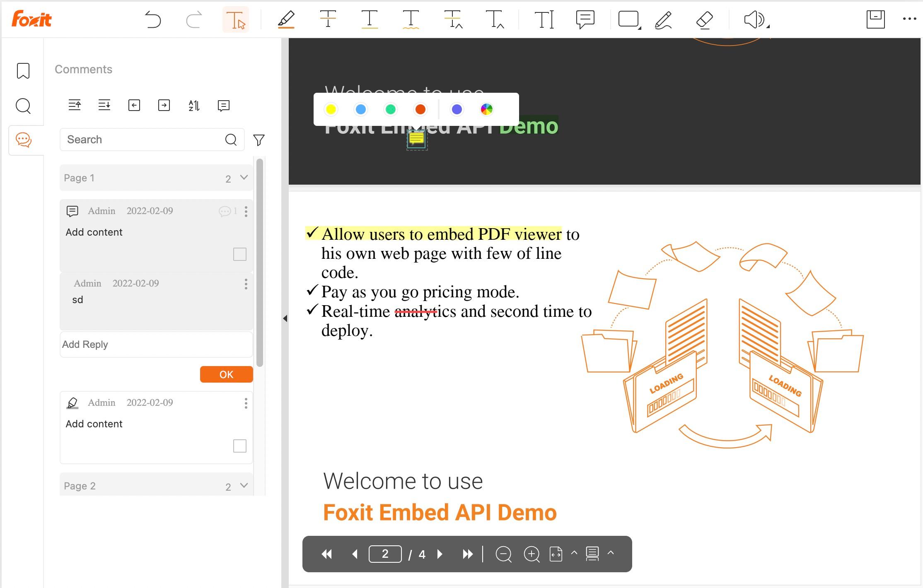Screen dimensions: 923x588
Task: Expand the page layout mode caret
Action: [x=611, y=553]
